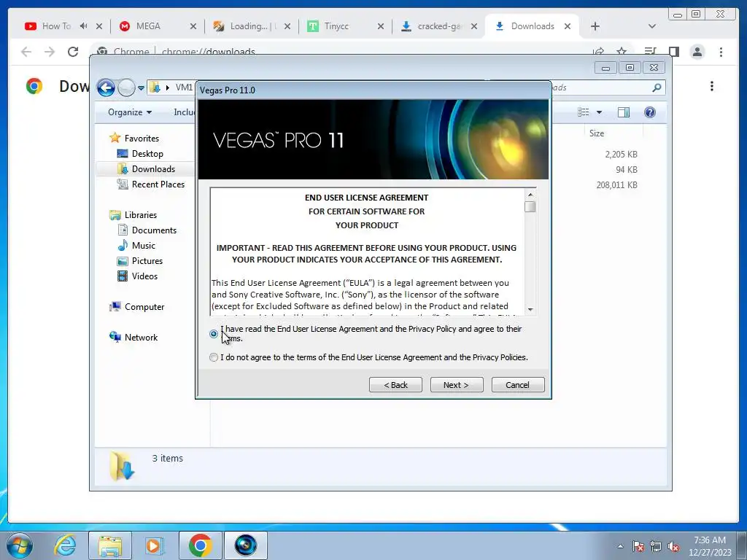
Task: Switch to the Downloads Chrome tab
Action: (532, 26)
